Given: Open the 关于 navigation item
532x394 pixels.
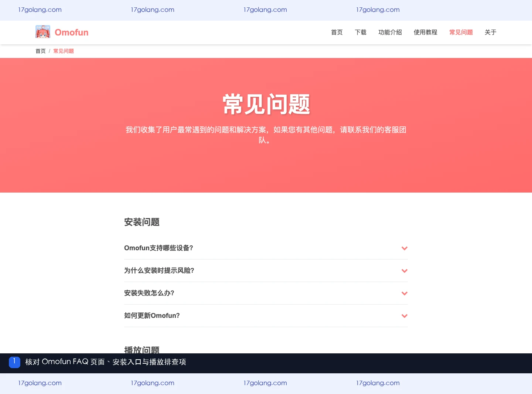Looking at the screenshot, I should [x=491, y=33].
